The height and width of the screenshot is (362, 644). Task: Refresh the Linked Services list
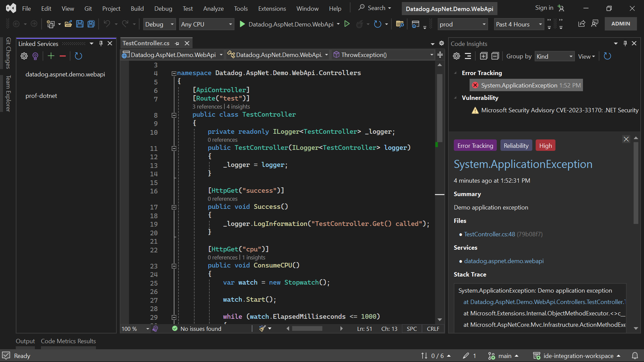[78, 56]
